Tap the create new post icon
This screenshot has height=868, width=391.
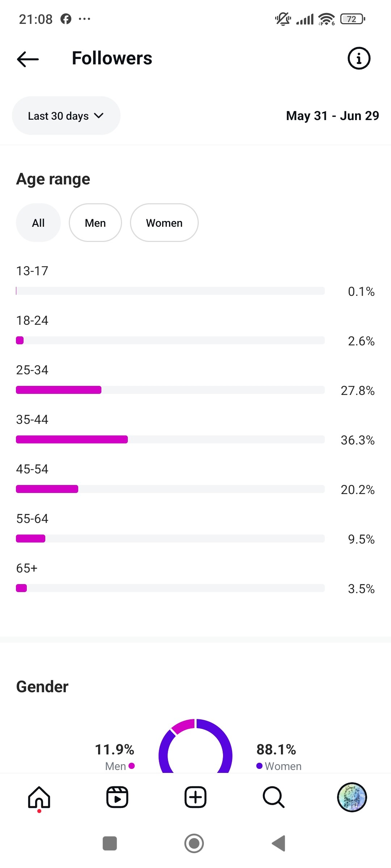[195, 797]
